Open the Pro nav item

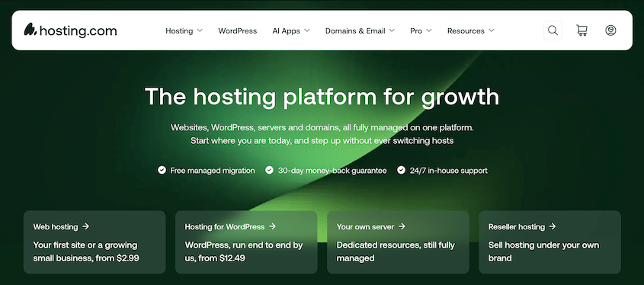(x=416, y=30)
